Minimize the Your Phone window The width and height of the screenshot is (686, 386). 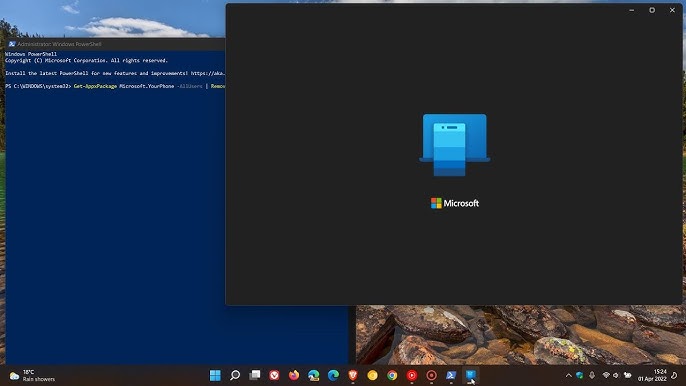point(632,10)
